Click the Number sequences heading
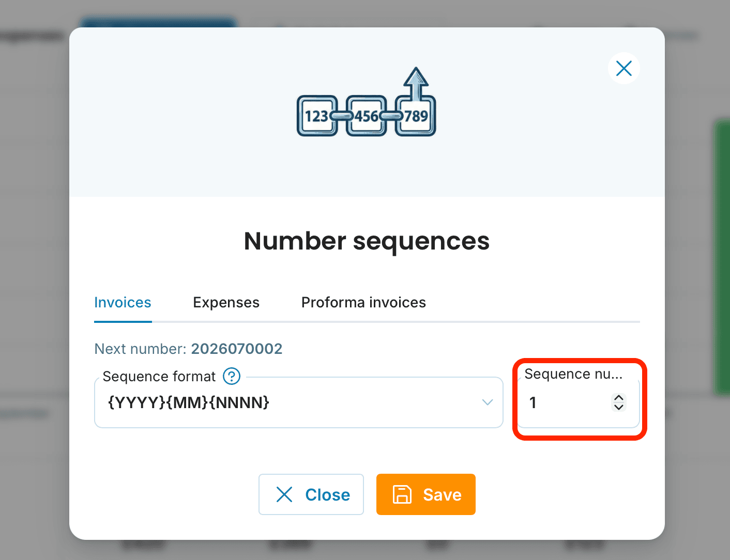The width and height of the screenshot is (730, 560). click(367, 241)
